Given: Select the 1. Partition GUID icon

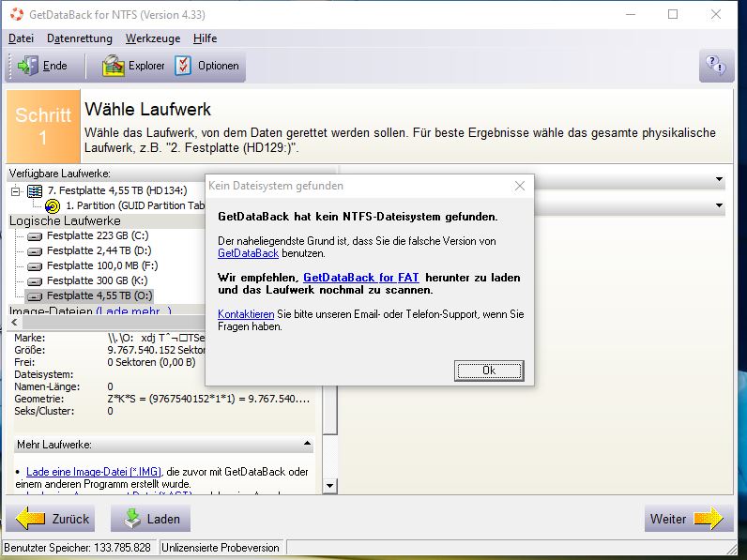Looking at the screenshot, I should [x=53, y=206].
